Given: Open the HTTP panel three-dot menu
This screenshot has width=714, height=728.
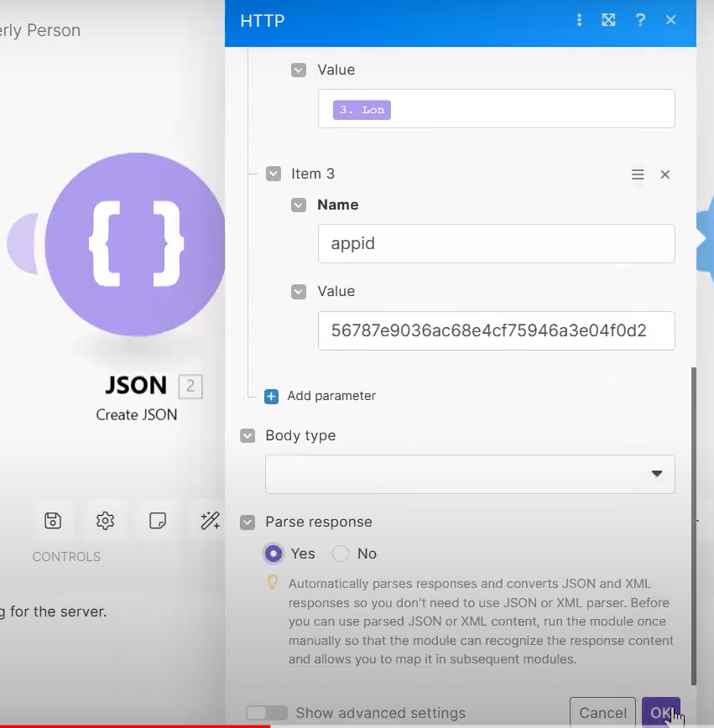Looking at the screenshot, I should [579, 20].
